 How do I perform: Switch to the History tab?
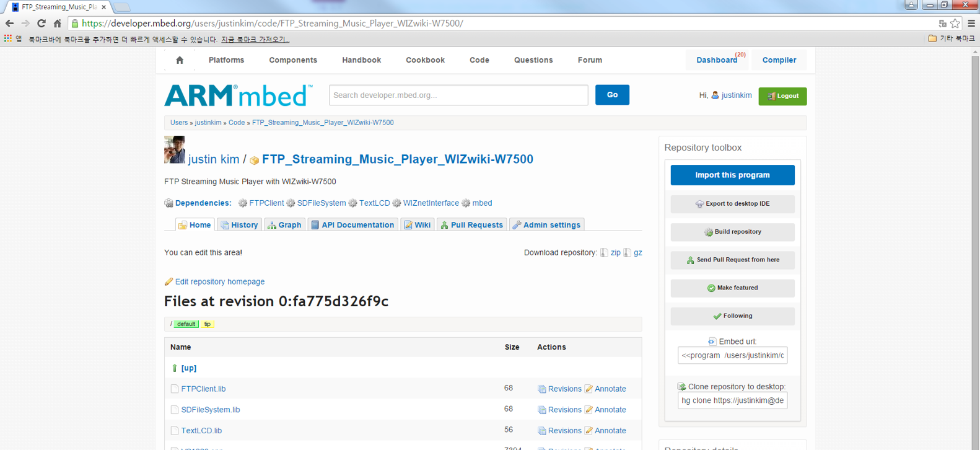[x=239, y=225]
